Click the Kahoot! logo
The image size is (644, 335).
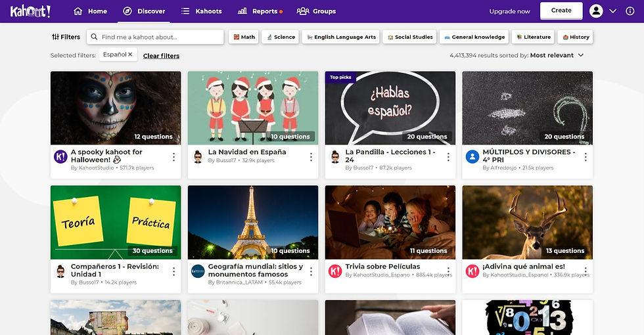pyautogui.click(x=30, y=11)
